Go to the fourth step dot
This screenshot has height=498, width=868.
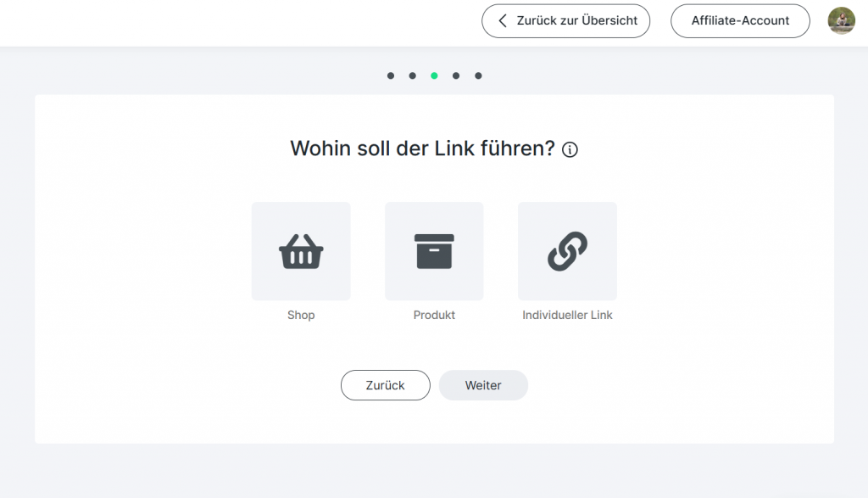(x=456, y=76)
